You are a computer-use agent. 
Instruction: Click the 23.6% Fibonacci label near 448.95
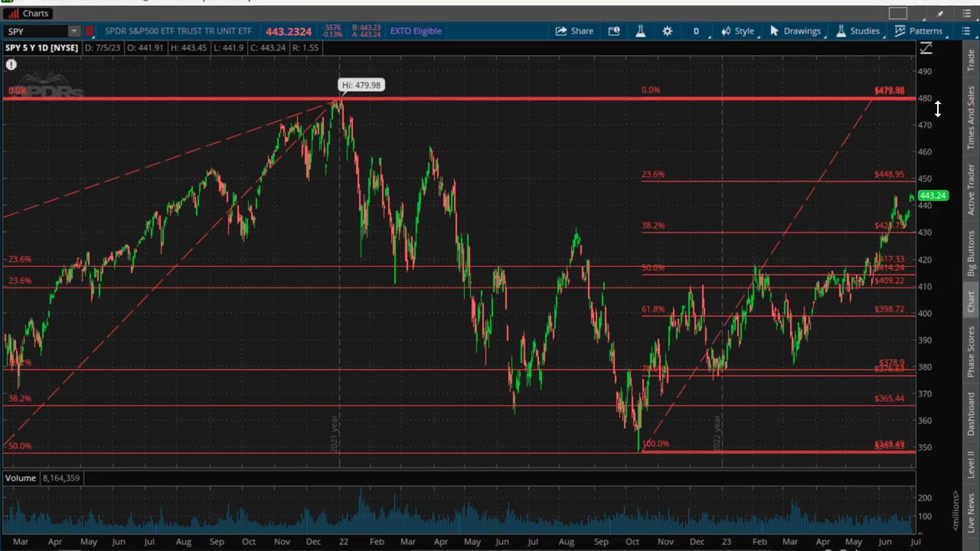[x=653, y=174]
